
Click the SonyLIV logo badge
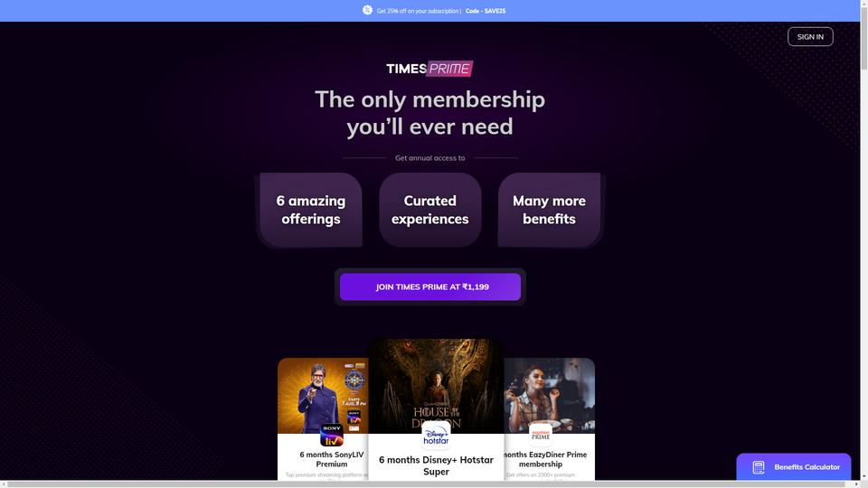click(332, 435)
